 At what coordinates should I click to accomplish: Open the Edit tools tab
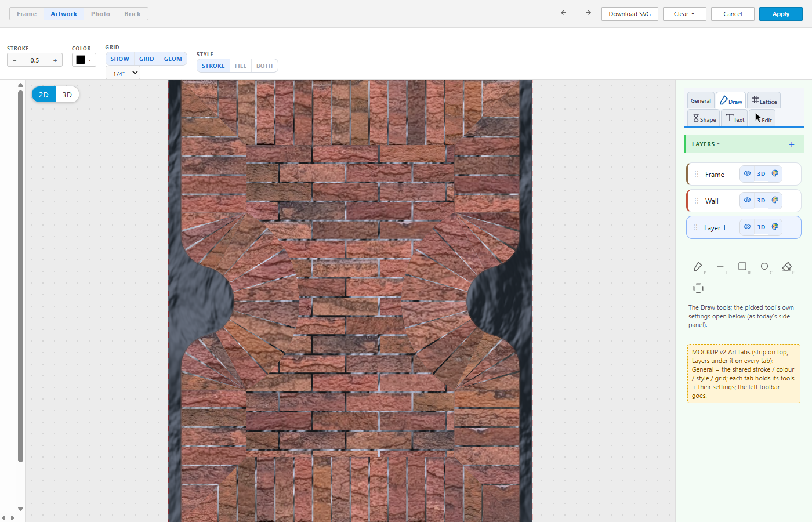click(763, 118)
